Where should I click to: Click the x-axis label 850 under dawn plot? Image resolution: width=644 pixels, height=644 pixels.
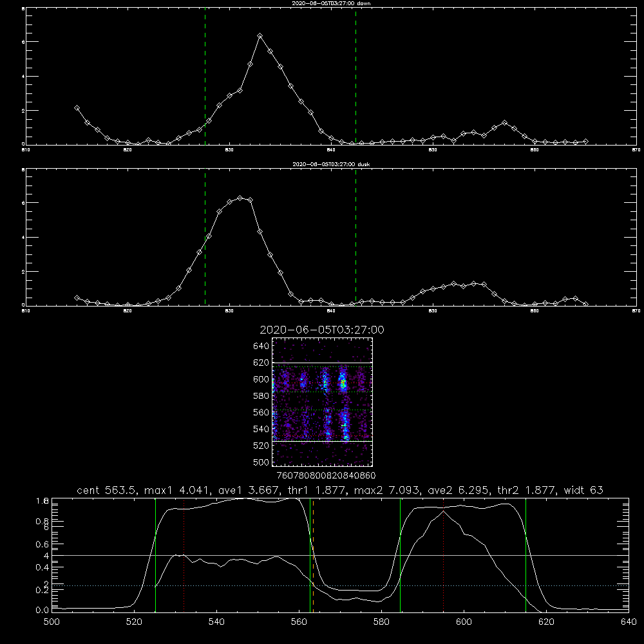click(x=433, y=150)
